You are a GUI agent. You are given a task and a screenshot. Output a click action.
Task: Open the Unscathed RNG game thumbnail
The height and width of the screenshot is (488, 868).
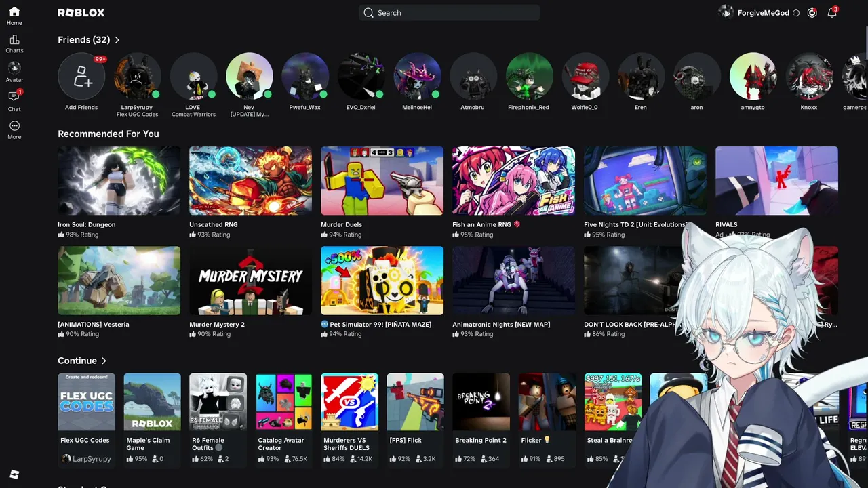click(251, 181)
